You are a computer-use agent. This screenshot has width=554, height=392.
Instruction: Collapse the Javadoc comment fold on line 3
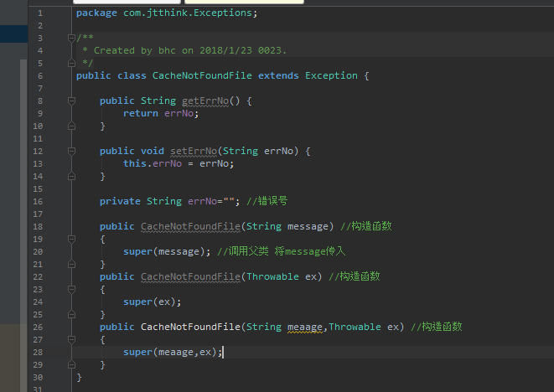click(x=71, y=38)
